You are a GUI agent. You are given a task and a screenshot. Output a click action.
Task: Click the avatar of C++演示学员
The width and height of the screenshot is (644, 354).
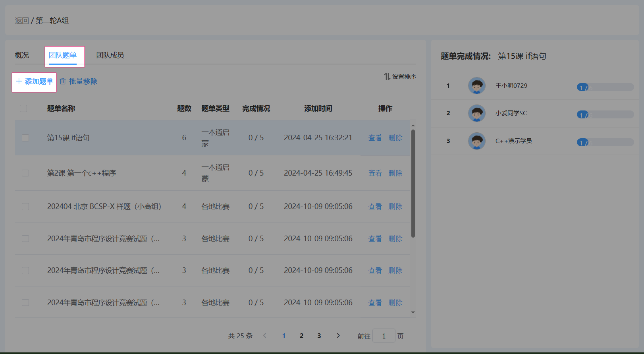tap(477, 141)
